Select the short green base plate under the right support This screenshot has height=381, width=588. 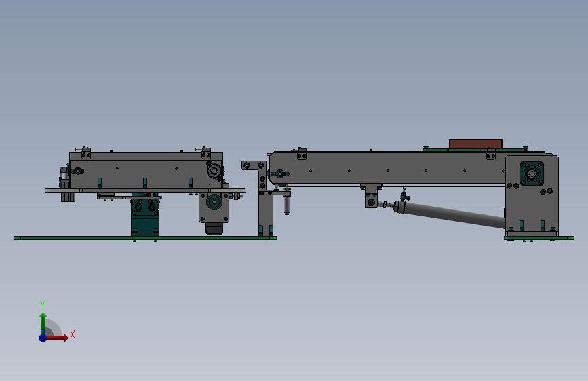pyautogui.click(x=539, y=238)
